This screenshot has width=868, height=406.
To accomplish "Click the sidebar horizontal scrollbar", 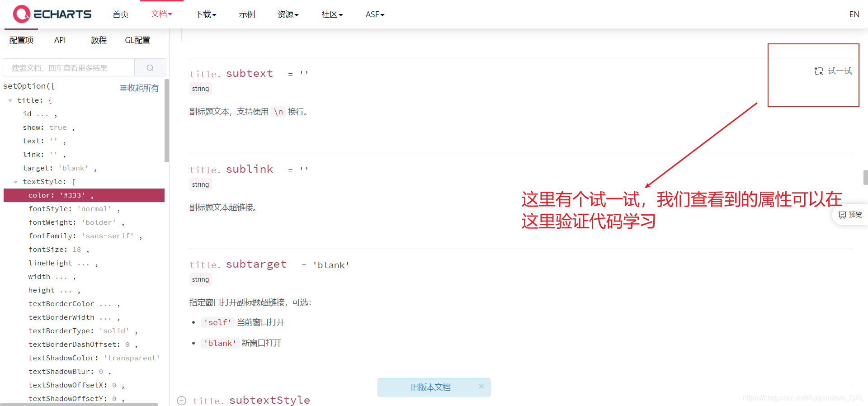I will click(x=80, y=404).
